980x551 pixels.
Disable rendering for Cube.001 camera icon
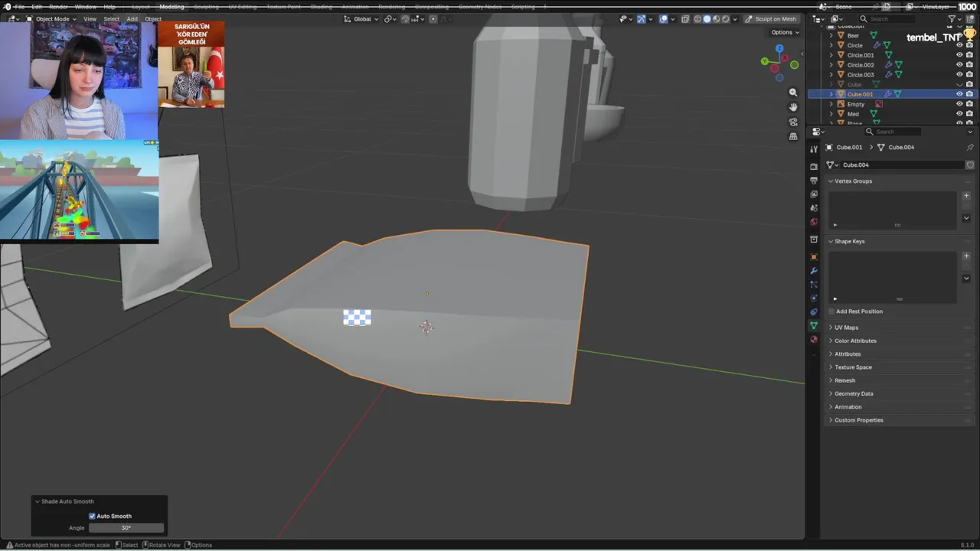click(x=969, y=94)
